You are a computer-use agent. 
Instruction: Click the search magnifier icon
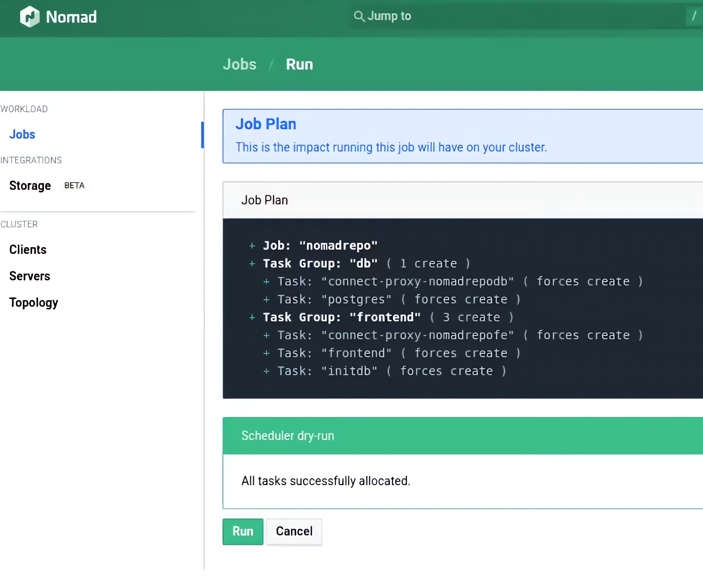point(359,16)
